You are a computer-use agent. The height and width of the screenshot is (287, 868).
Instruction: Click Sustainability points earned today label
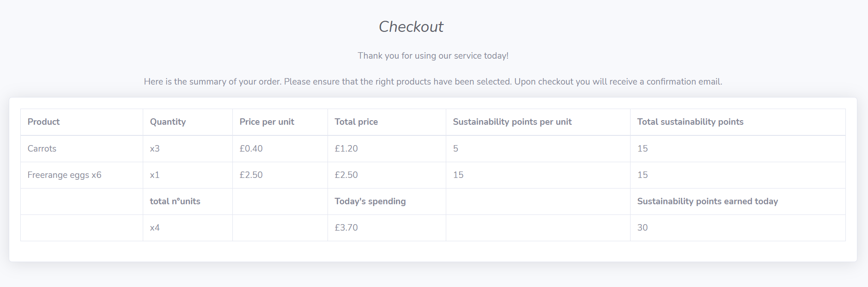point(707,202)
